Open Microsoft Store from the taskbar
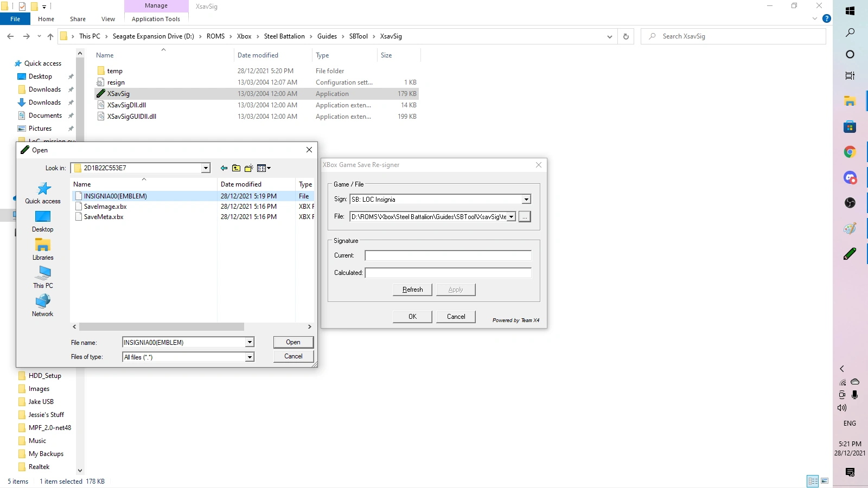 click(x=850, y=127)
